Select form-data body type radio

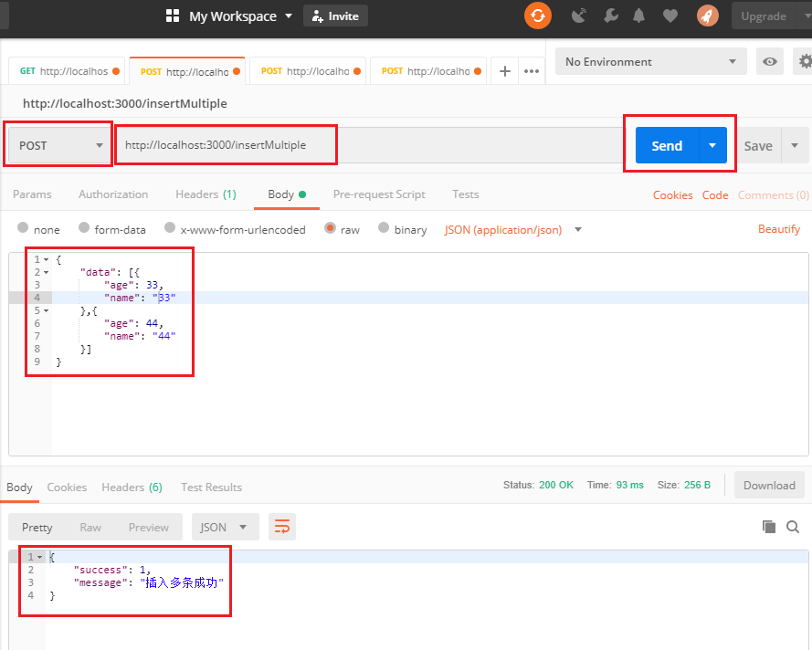pos(84,227)
